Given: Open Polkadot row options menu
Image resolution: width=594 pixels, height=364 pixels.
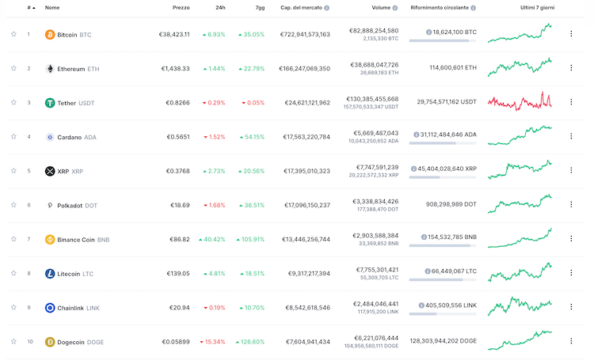Looking at the screenshot, I should click(x=571, y=204).
